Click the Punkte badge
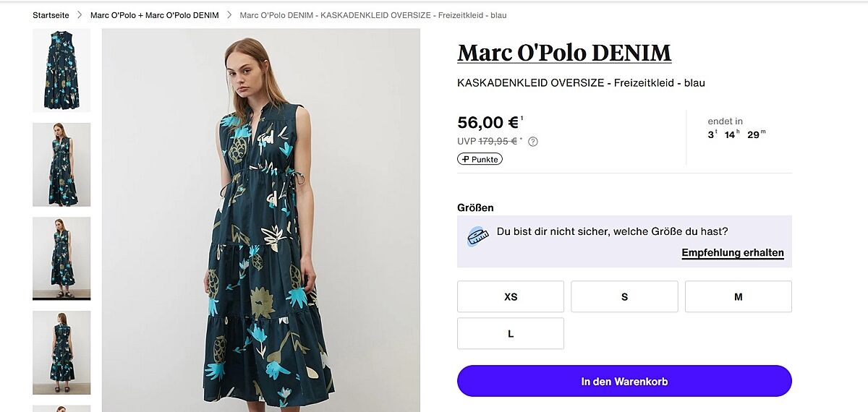The height and width of the screenshot is (412, 868). pos(480,159)
